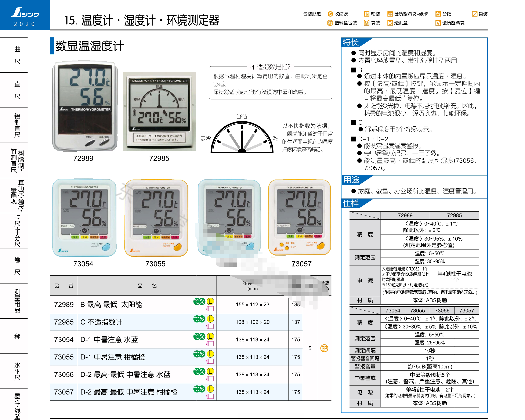Click weight cell 137

coord(296,322)
